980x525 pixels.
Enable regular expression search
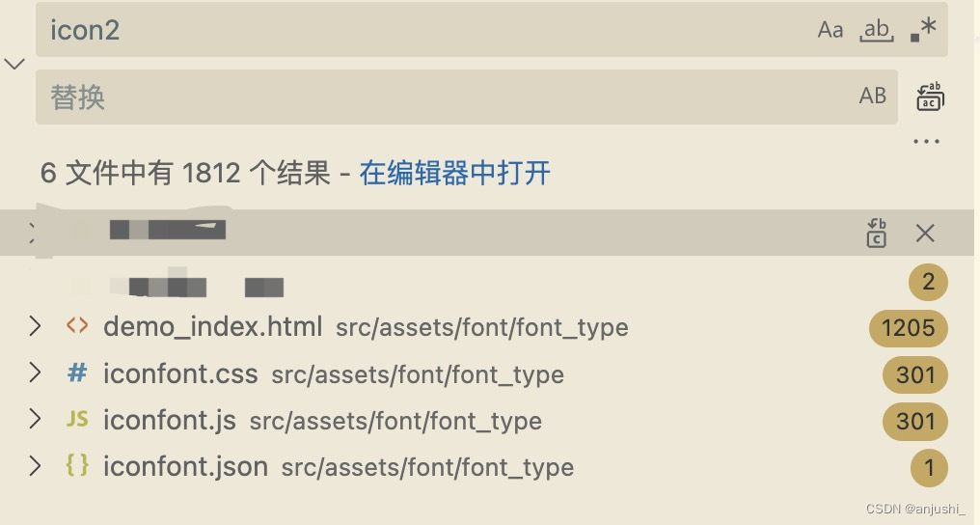click(923, 29)
